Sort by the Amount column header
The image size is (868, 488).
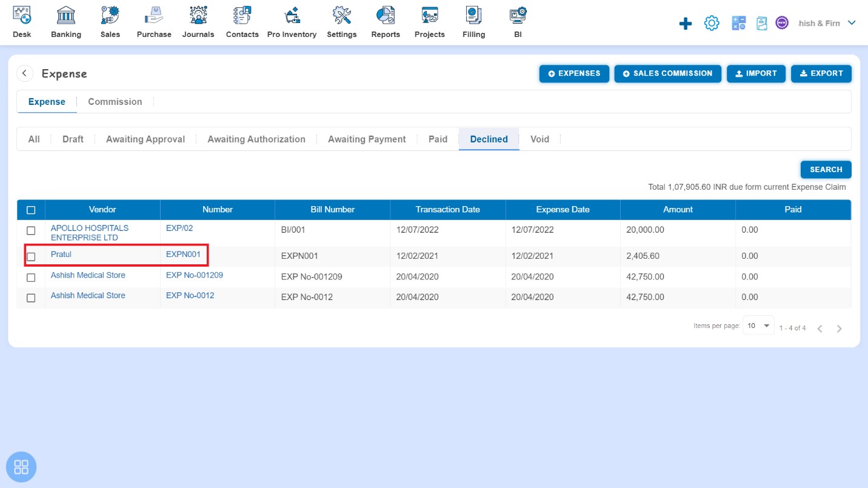678,210
